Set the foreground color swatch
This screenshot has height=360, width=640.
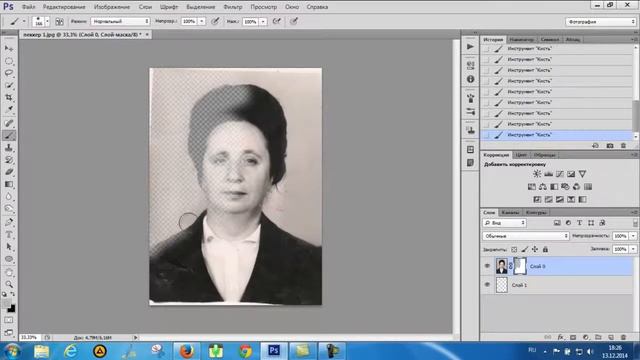[7, 304]
